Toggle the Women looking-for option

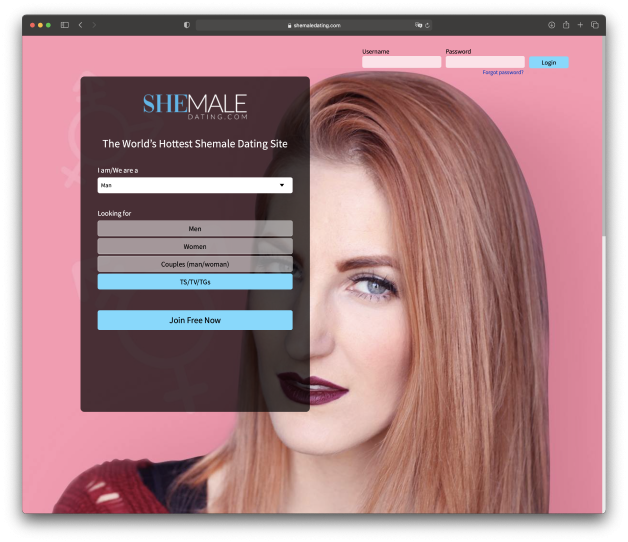[x=195, y=246]
